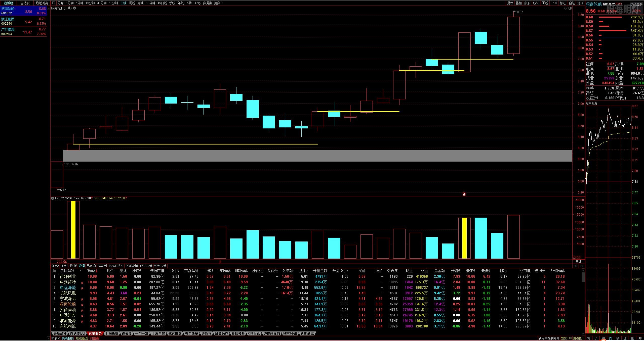Select the MACD基本 indicator

click(x=116, y=266)
